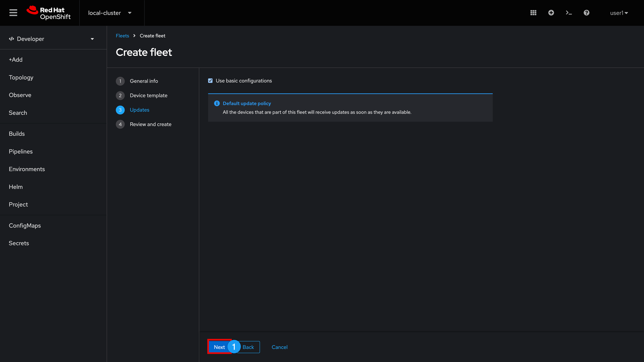Click the Fleets breadcrumb link
Viewport: 644px width, 362px height.
[x=122, y=36]
